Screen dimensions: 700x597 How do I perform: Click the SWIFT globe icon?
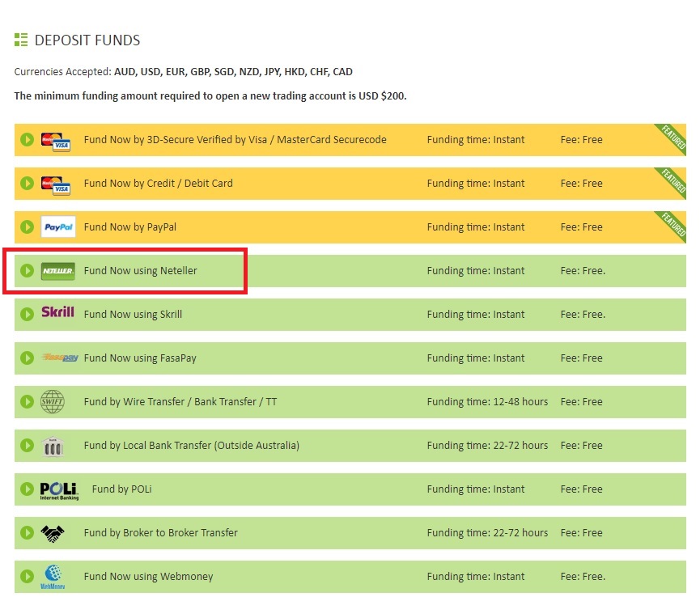[53, 402]
